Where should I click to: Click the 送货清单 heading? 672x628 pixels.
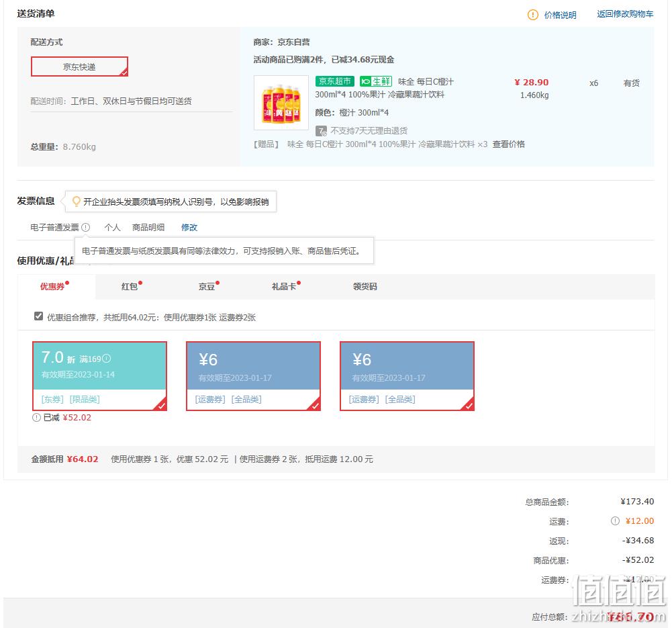point(36,13)
